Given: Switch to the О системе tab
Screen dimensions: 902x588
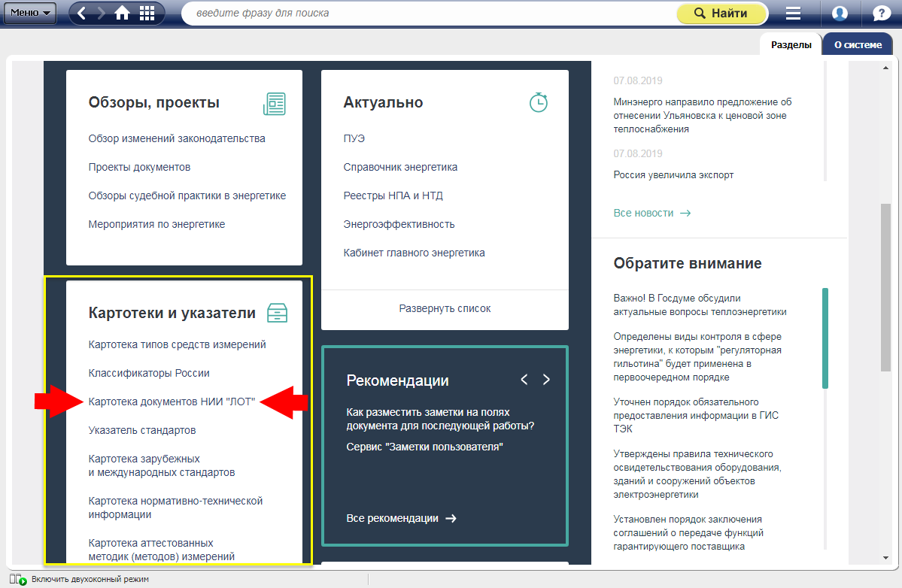Looking at the screenshot, I should click(x=858, y=45).
